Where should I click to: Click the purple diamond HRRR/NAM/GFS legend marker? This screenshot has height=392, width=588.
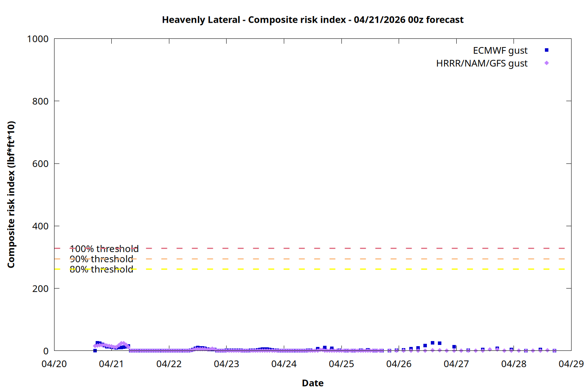pos(546,63)
